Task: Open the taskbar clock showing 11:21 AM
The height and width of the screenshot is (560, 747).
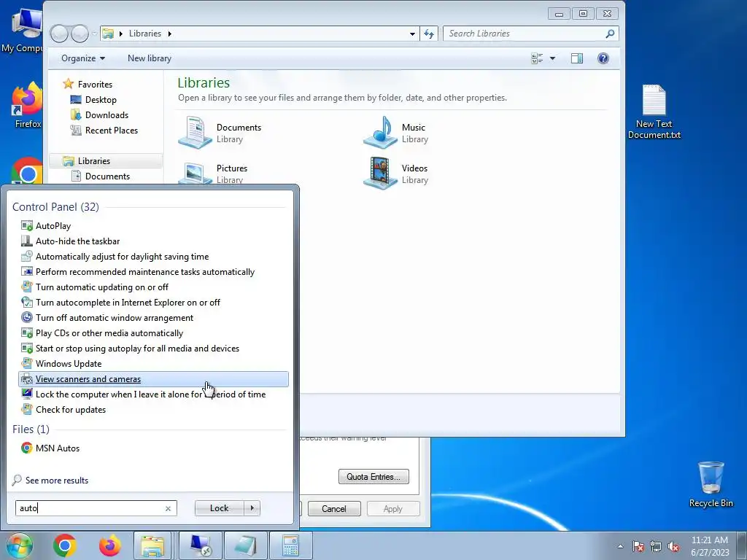Action: tap(710, 546)
